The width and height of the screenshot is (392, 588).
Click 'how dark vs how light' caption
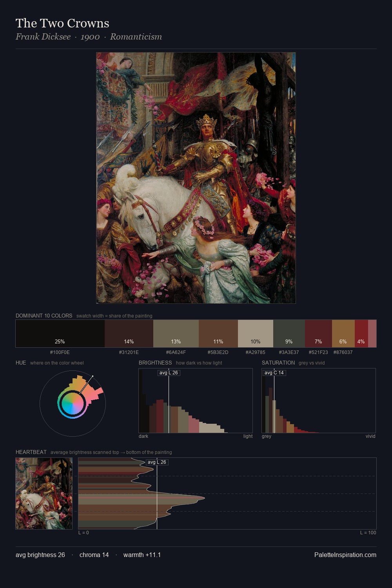[199, 363]
